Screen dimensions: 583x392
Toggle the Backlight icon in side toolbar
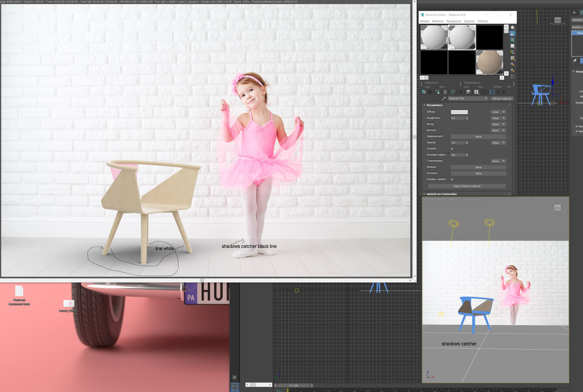click(512, 34)
